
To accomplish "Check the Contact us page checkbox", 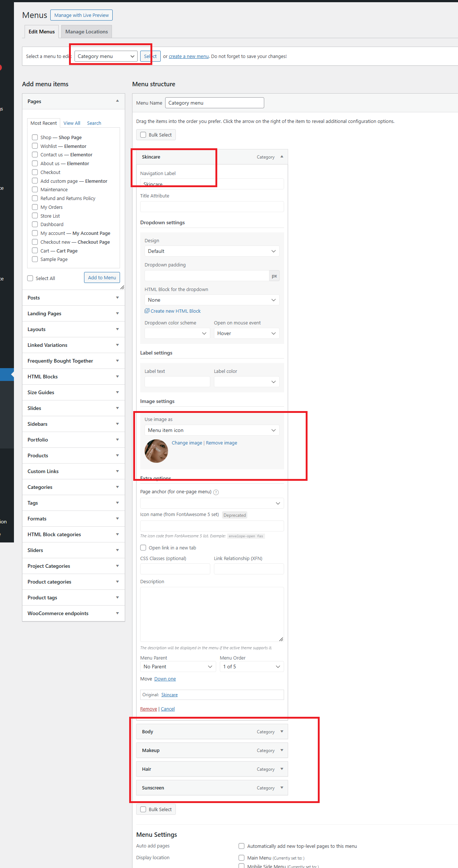I will click(x=35, y=155).
